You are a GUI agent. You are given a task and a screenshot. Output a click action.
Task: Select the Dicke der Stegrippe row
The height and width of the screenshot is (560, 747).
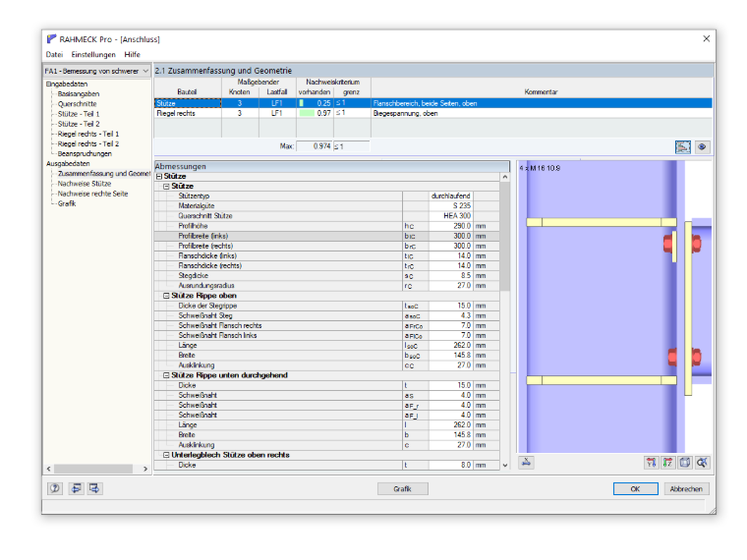click(x=326, y=306)
